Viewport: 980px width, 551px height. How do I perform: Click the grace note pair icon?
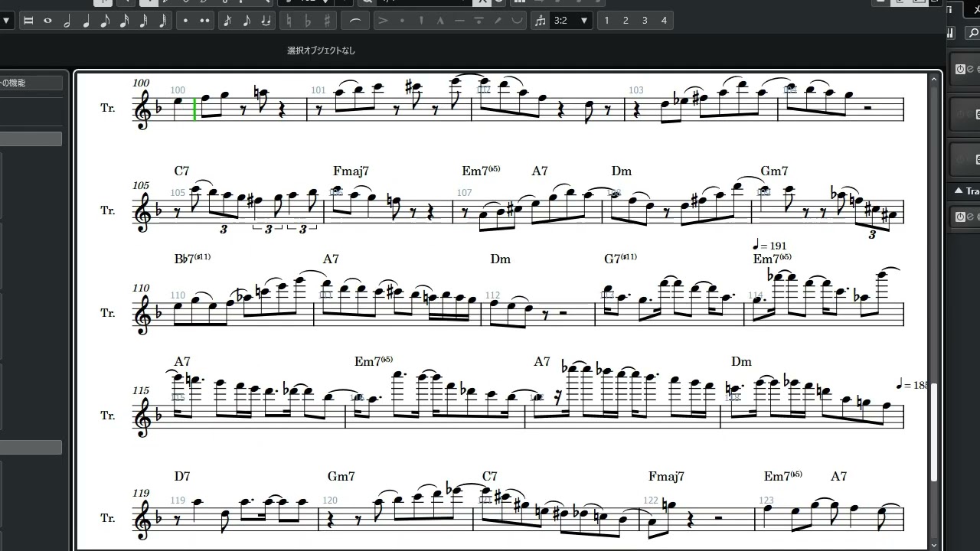click(x=266, y=21)
